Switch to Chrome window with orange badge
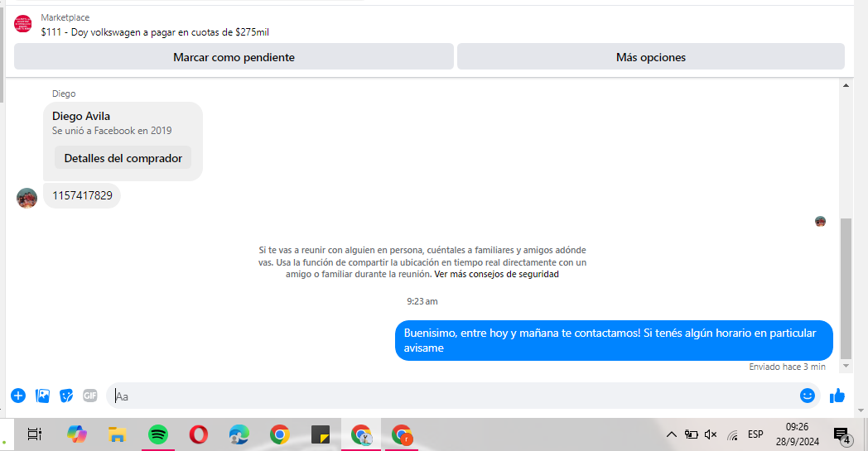This screenshot has width=868, height=451. click(402, 434)
